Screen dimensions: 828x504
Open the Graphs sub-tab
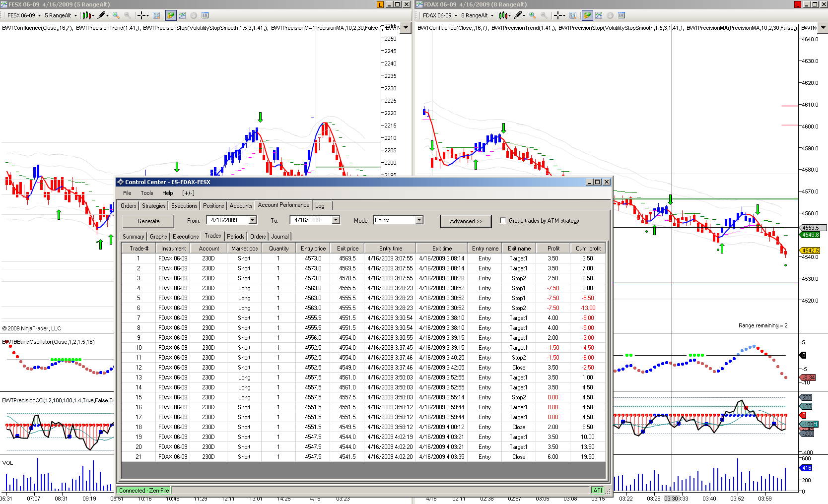pyautogui.click(x=158, y=237)
